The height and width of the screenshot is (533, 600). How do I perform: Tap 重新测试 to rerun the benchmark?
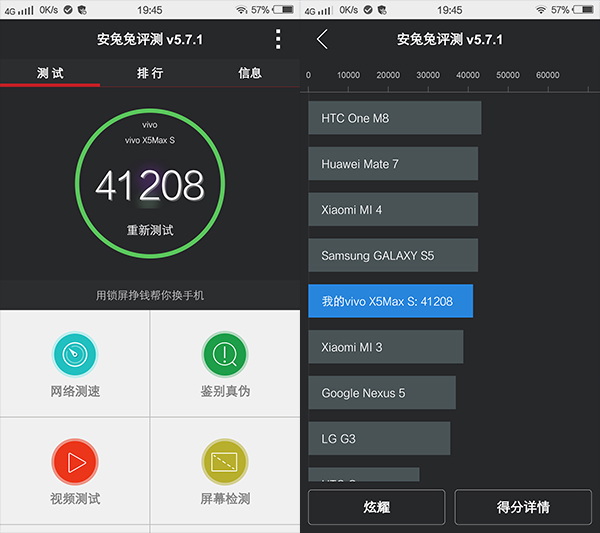click(150, 230)
